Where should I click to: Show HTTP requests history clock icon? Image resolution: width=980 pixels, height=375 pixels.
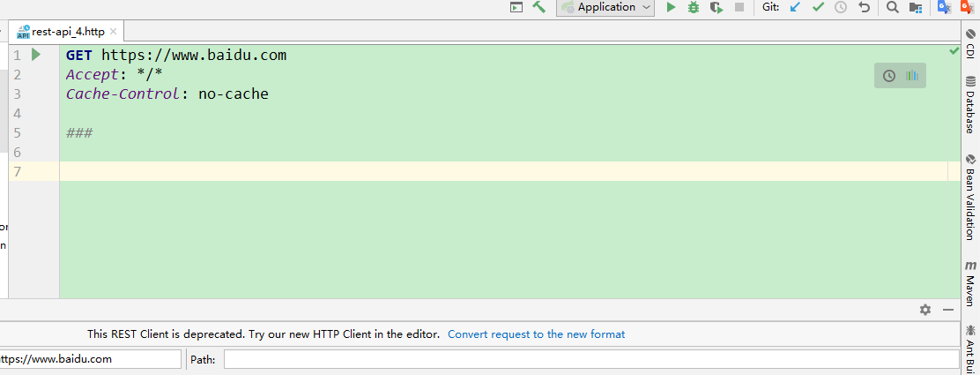click(x=888, y=76)
